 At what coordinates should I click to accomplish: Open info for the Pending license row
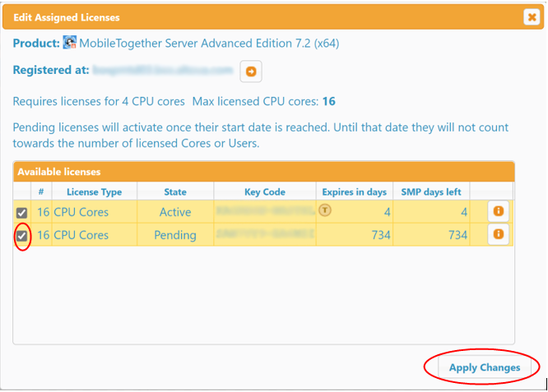point(498,234)
